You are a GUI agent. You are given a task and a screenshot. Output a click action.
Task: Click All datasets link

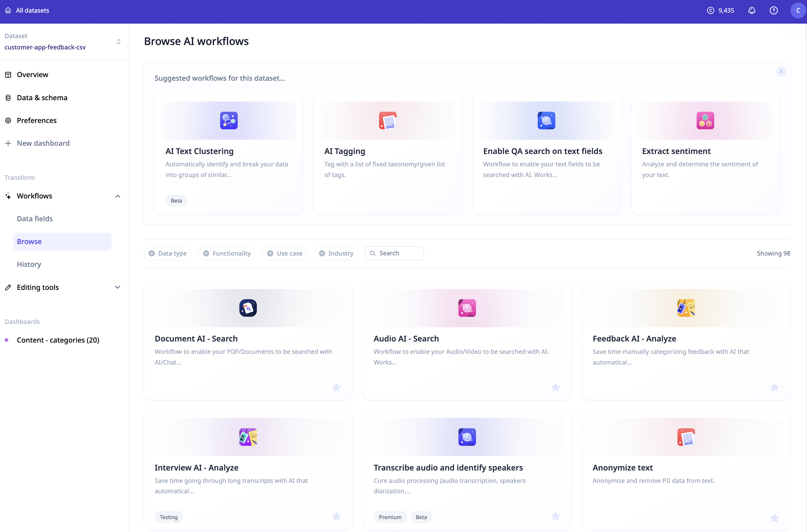pos(32,10)
